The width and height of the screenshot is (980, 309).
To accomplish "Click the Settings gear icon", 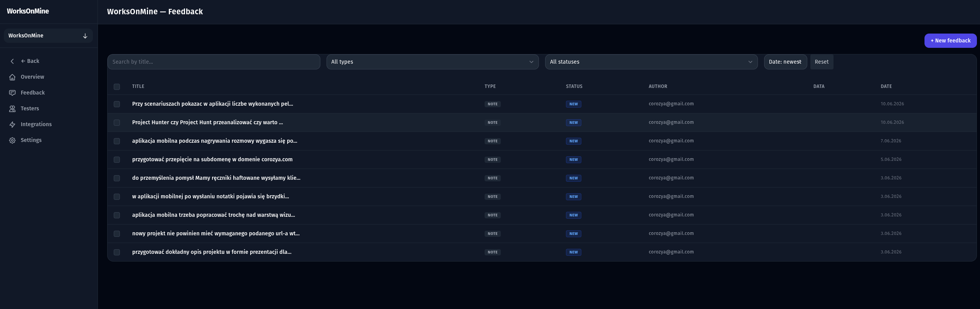I will [12, 140].
